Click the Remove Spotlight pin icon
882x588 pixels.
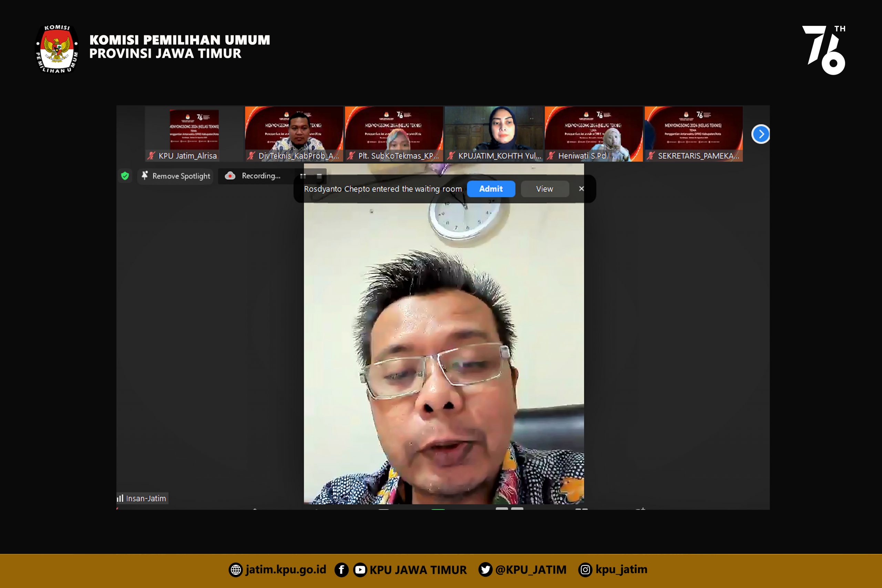point(145,175)
